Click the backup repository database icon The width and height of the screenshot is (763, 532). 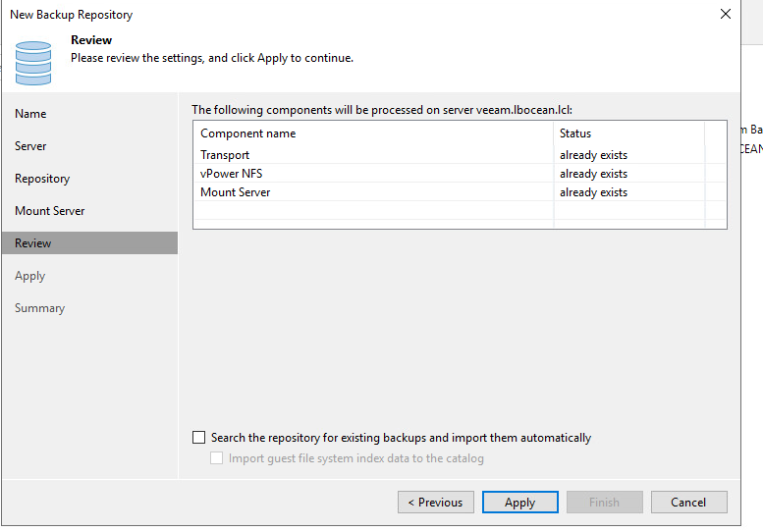coord(33,61)
